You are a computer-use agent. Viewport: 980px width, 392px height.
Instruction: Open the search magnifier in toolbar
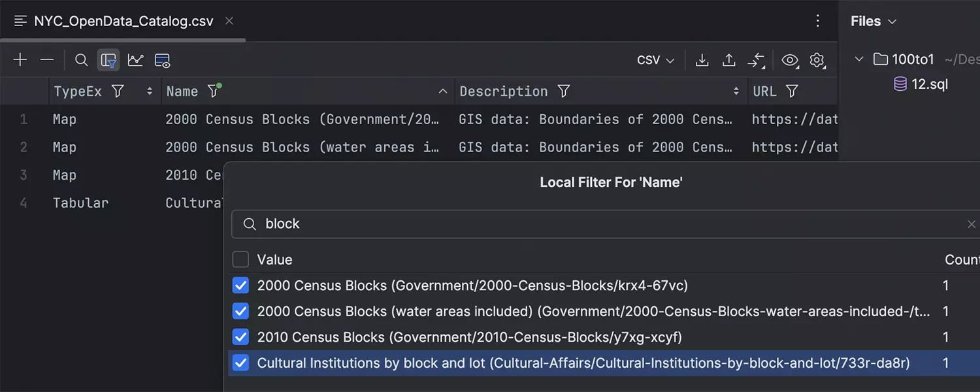[81, 60]
